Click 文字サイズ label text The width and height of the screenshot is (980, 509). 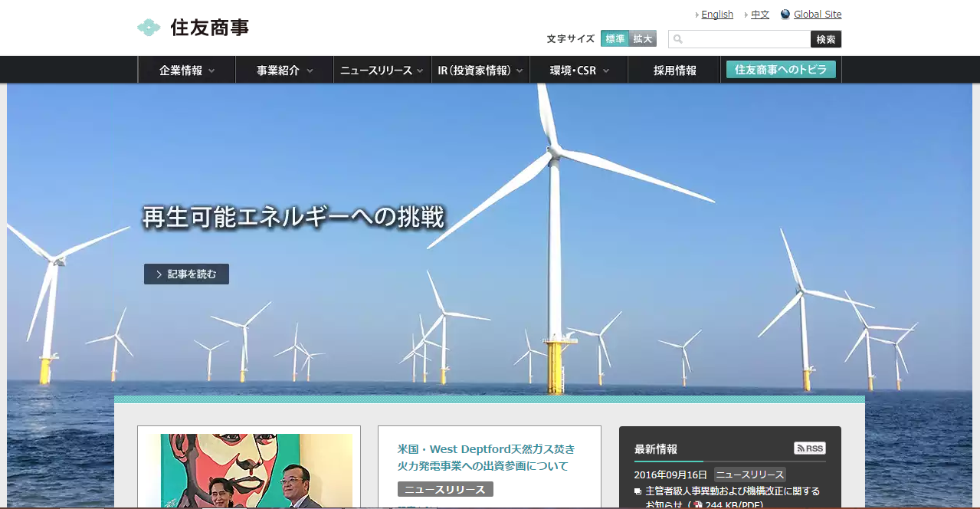pos(570,38)
